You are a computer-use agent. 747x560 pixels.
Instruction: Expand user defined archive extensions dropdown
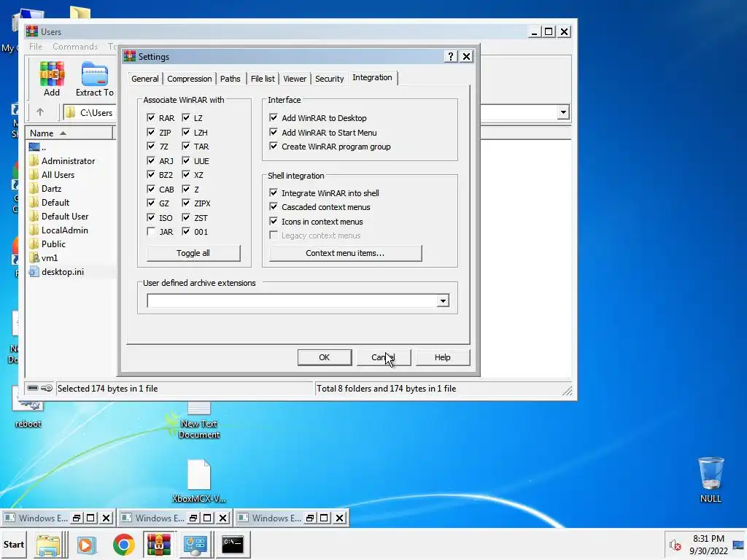[x=443, y=300]
